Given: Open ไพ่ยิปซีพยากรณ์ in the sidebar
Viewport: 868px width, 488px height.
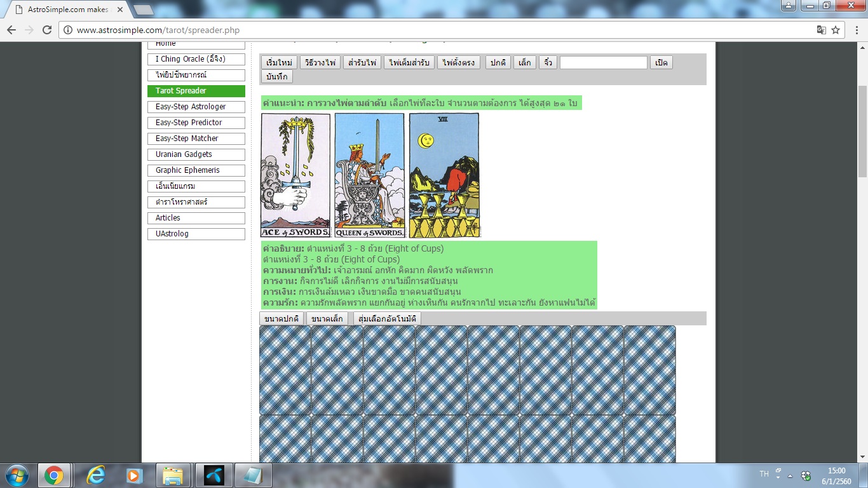Looking at the screenshot, I should tap(196, 75).
